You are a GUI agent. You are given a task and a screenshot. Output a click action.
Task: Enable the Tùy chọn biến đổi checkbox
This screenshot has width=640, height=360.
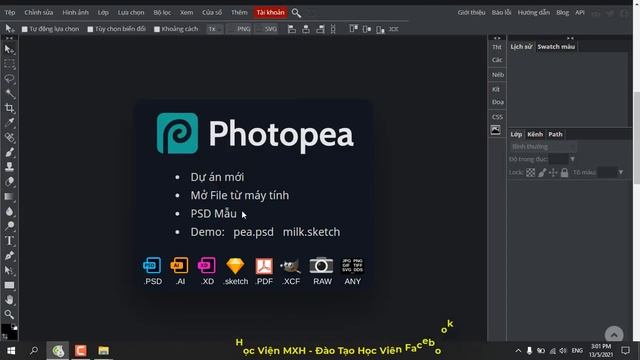click(90, 29)
